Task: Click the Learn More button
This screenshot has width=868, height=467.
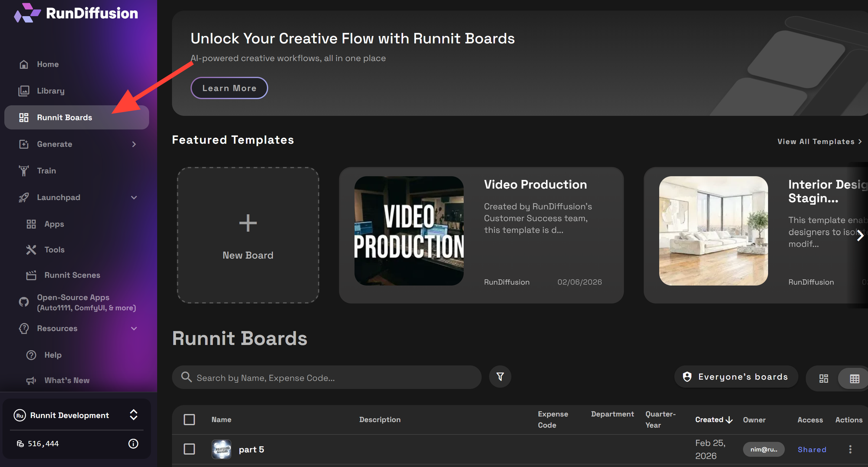Action: [x=229, y=88]
